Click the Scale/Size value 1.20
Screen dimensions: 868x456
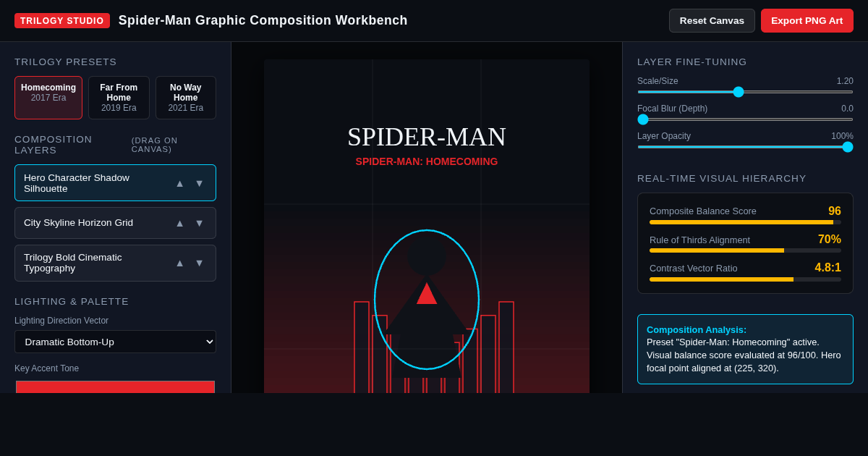click(x=845, y=81)
